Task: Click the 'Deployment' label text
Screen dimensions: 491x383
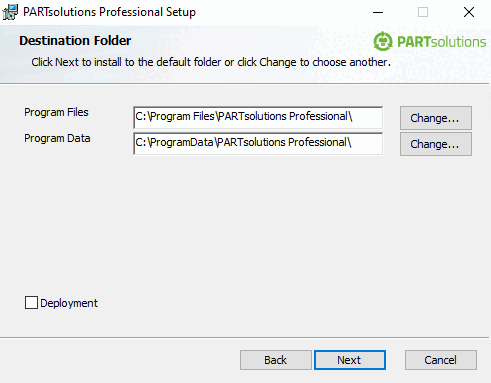Action: click(69, 303)
